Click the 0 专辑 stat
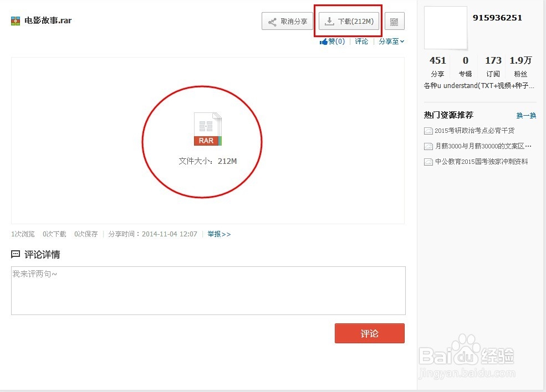 465,67
